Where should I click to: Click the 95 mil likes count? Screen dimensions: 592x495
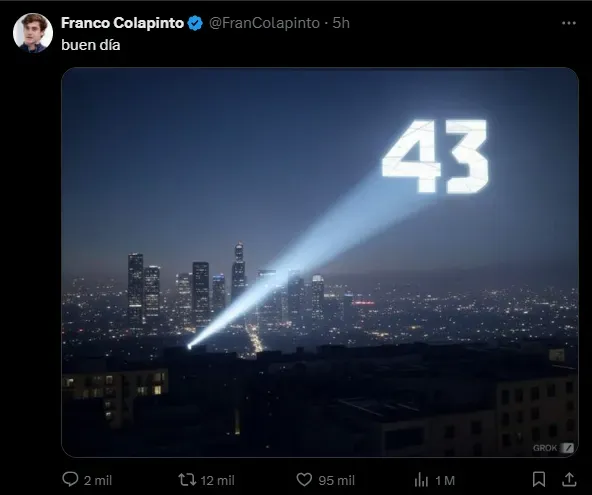coord(336,481)
